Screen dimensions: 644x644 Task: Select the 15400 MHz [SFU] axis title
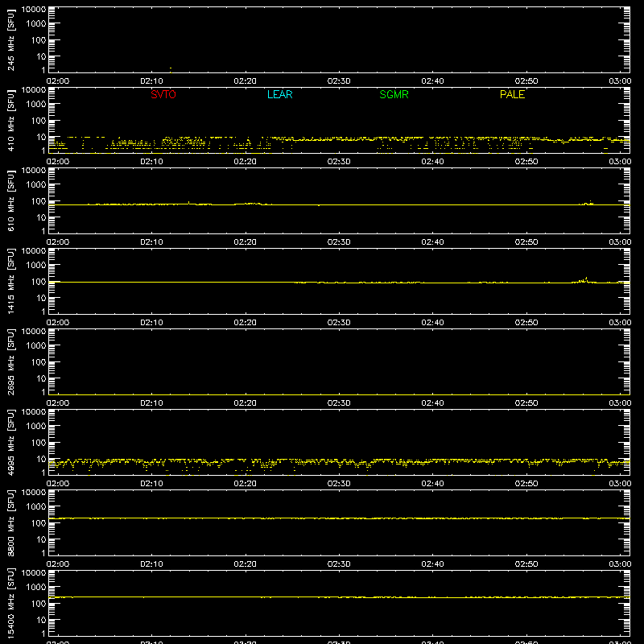click(10, 603)
